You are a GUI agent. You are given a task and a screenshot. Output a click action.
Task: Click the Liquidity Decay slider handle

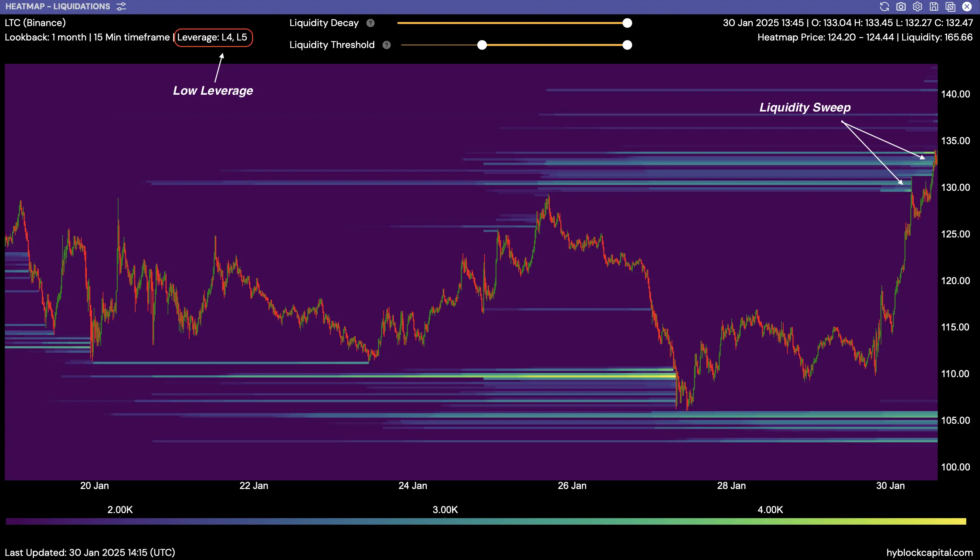click(627, 23)
